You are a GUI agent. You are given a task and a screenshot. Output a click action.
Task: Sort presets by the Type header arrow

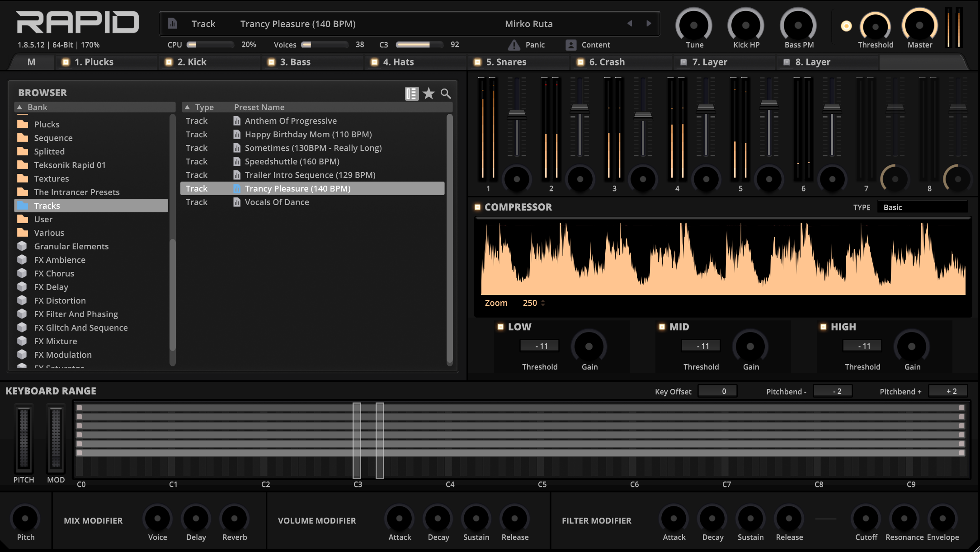187,107
